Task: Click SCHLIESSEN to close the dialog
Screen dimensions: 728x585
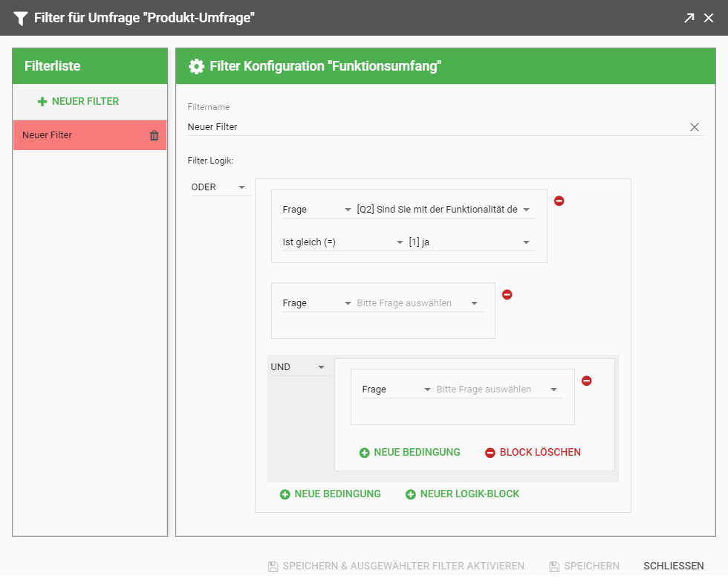Action: [673, 566]
